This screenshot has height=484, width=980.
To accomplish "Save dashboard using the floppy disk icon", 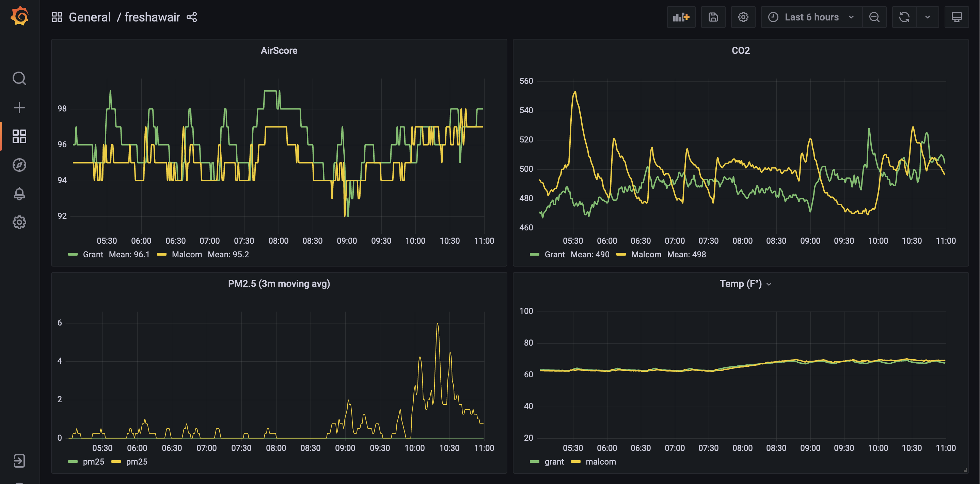I will [x=713, y=17].
